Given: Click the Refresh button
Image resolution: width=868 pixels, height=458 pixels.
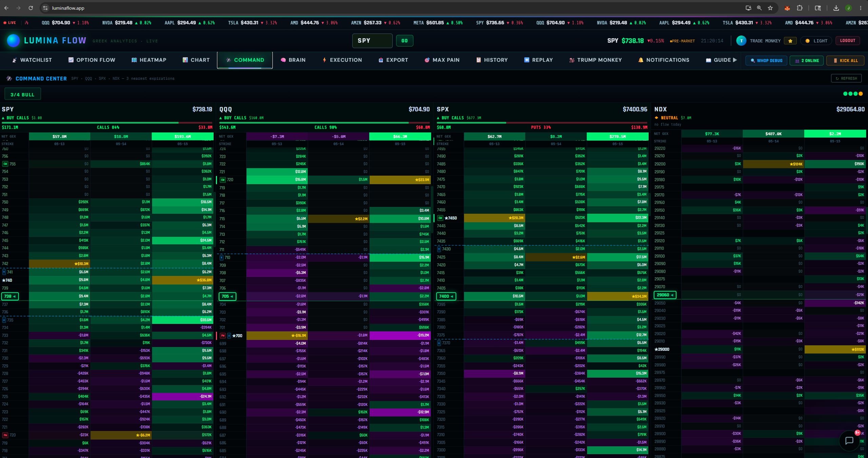Looking at the screenshot, I should point(846,78).
